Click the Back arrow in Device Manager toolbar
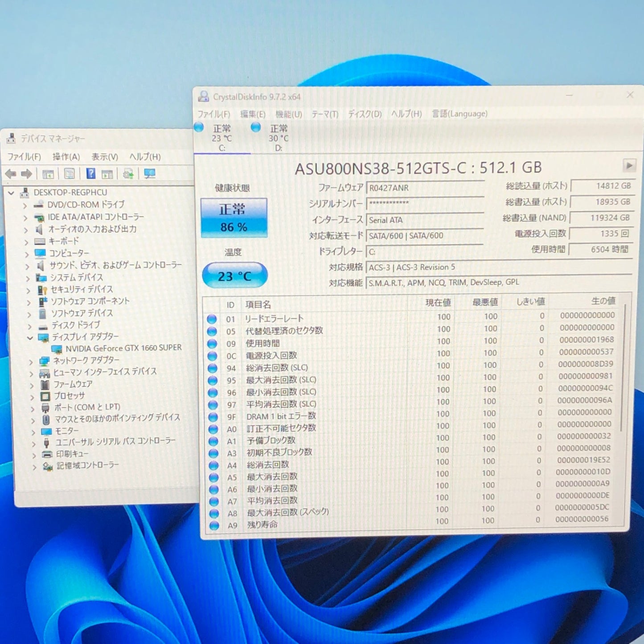This screenshot has height=644, width=644. 11,174
